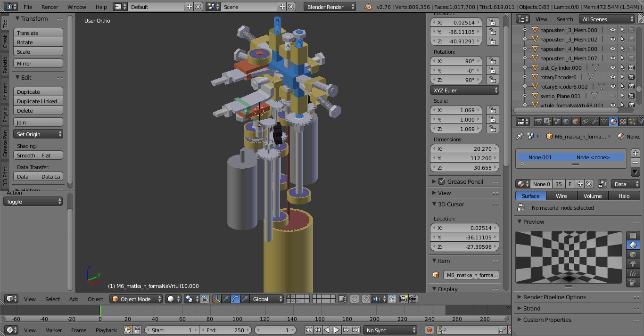Show svetlo_Plane.001 with its visibility toggle

[613, 96]
